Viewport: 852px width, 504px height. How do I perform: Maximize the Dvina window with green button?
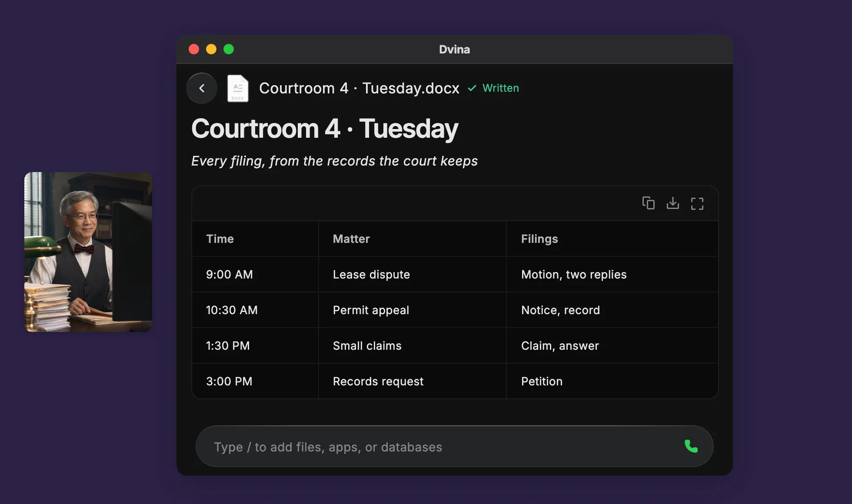[229, 49]
